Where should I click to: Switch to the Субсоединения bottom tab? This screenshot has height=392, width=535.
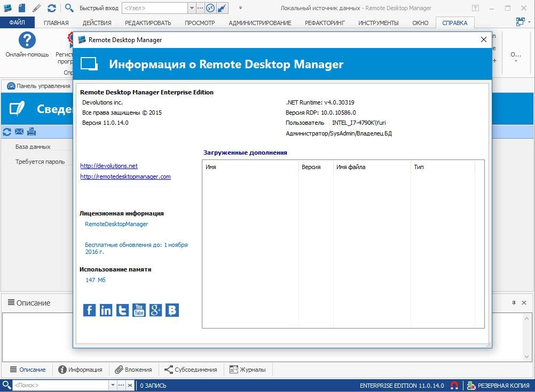click(x=191, y=370)
